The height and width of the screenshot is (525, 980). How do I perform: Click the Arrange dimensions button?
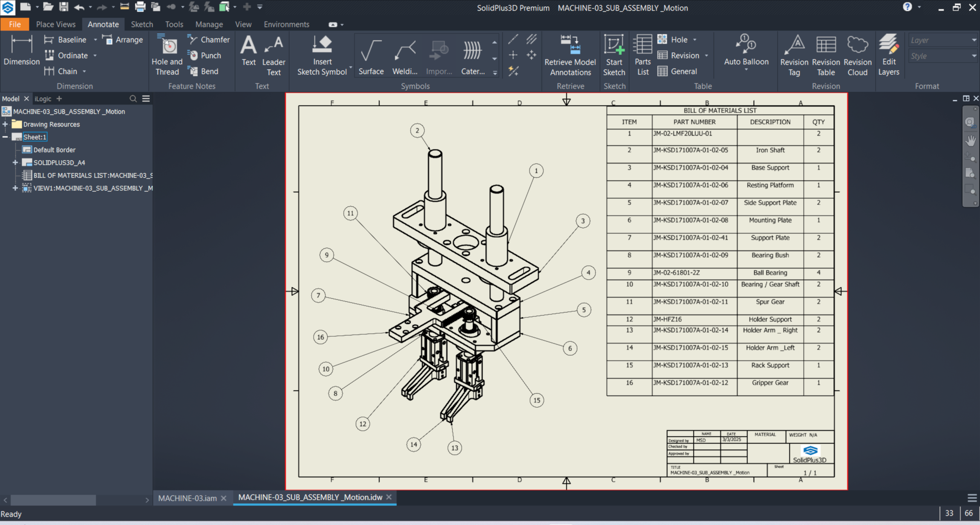123,39
